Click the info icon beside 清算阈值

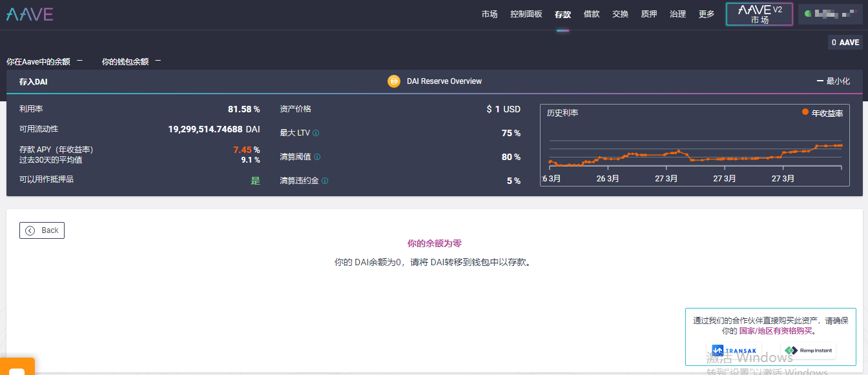point(317,157)
